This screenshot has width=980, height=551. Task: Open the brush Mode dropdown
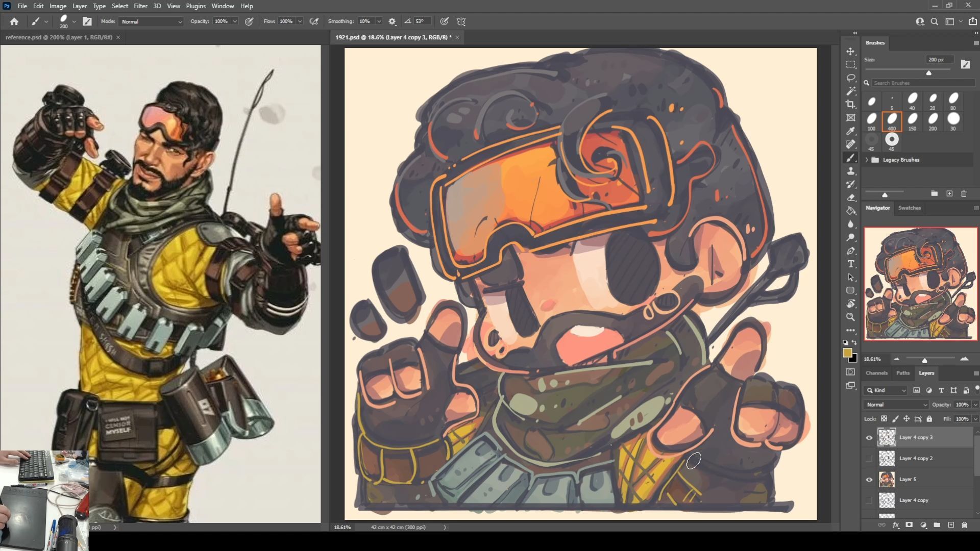coord(151,21)
